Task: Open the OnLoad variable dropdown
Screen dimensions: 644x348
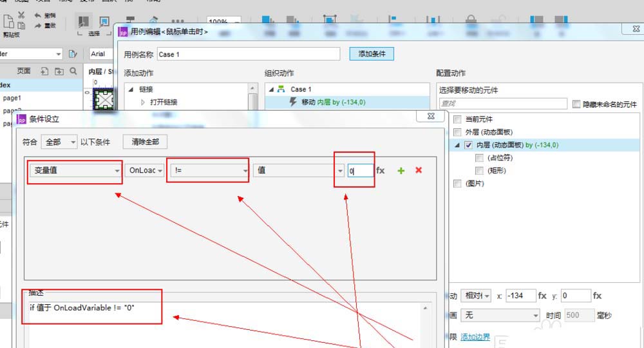Action: pyautogui.click(x=144, y=170)
